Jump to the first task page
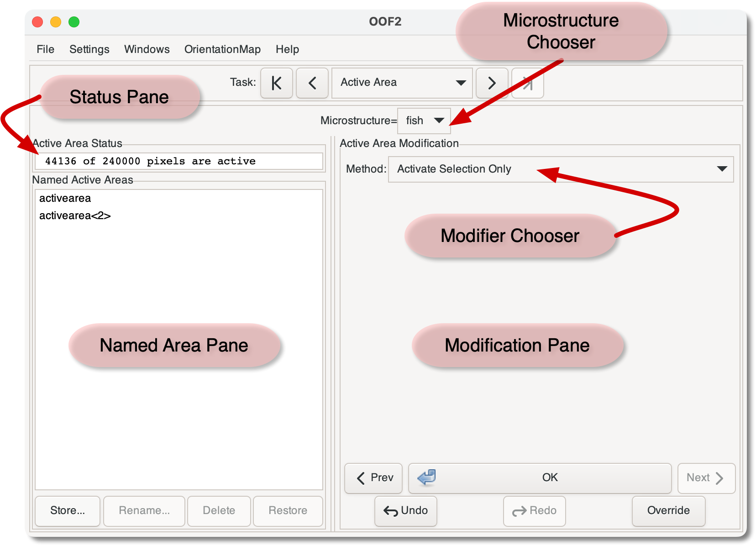 (x=276, y=83)
